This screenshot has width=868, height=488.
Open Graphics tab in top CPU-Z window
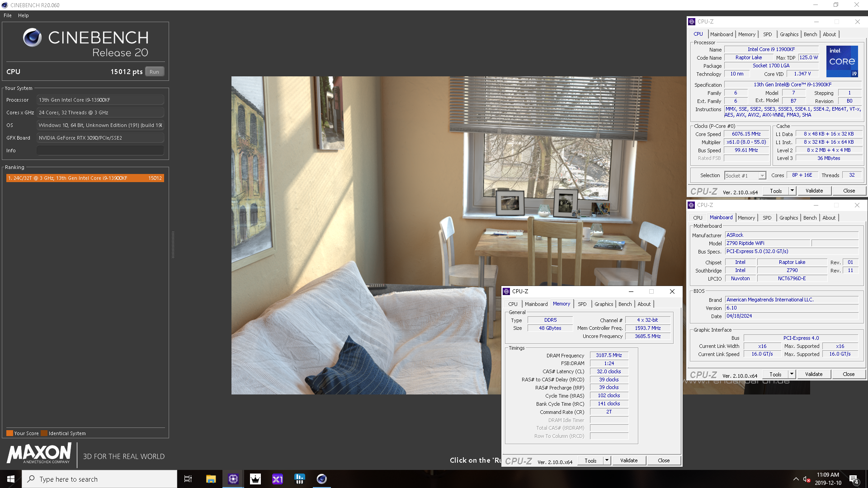tap(789, 34)
